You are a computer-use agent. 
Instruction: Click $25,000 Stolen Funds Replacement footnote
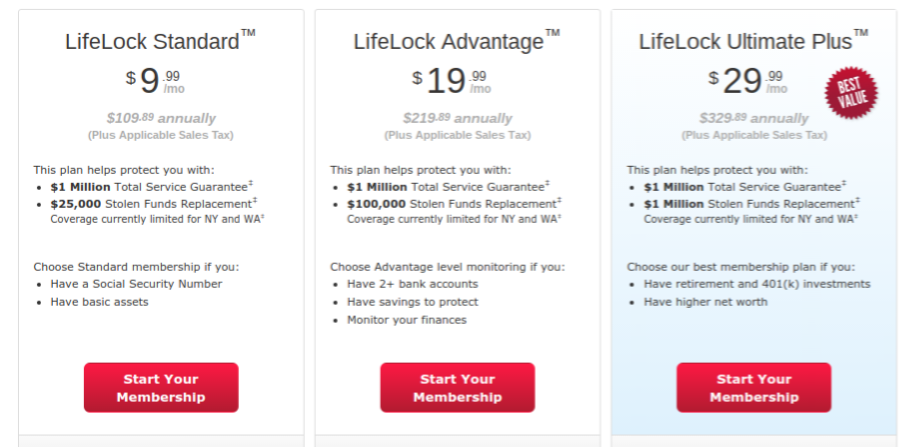tap(154, 204)
